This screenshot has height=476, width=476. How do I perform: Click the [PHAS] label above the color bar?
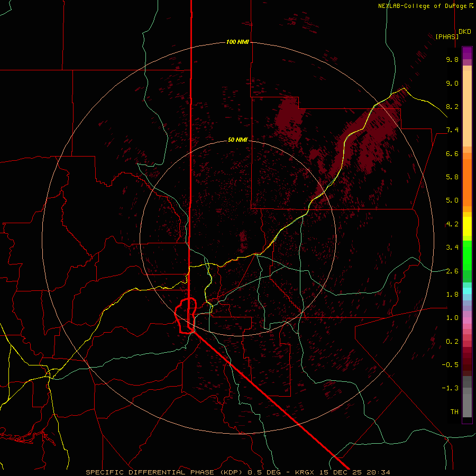[x=447, y=36]
